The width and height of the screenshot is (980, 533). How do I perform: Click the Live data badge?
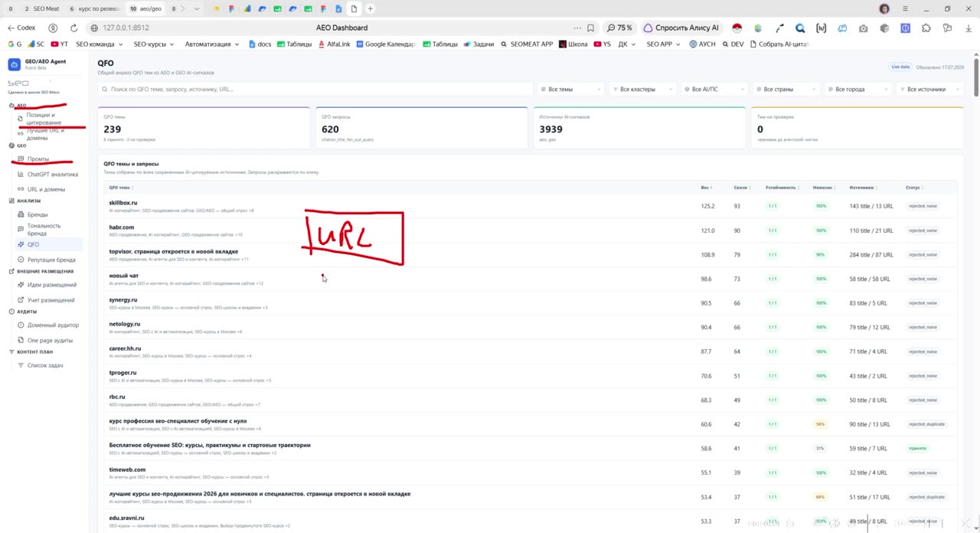coord(900,67)
